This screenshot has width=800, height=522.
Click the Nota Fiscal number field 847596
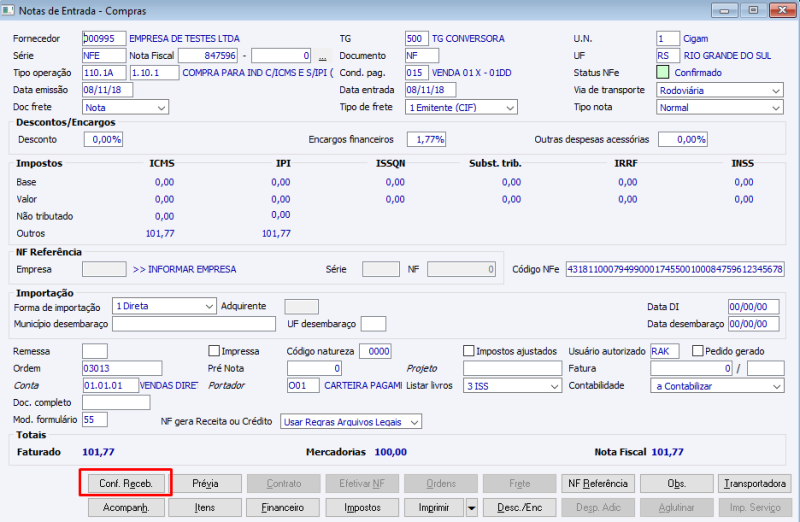(x=208, y=56)
